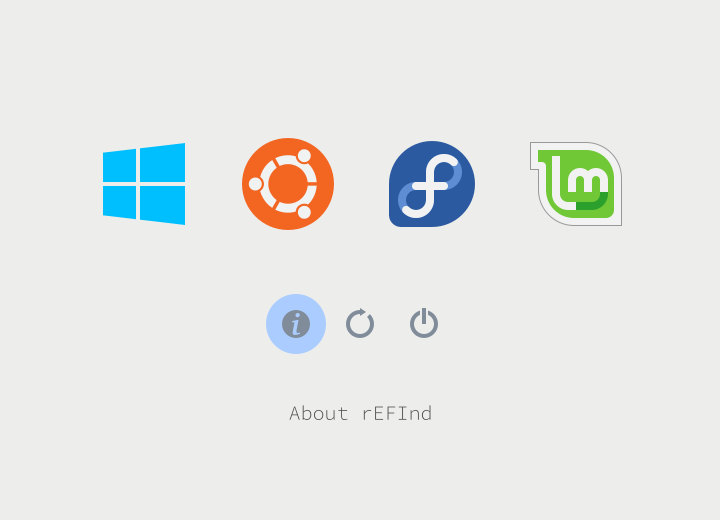Screen dimensions: 720x520
Task: Select the Ubuntu boot entry
Action: pyautogui.click(x=288, y=184)
